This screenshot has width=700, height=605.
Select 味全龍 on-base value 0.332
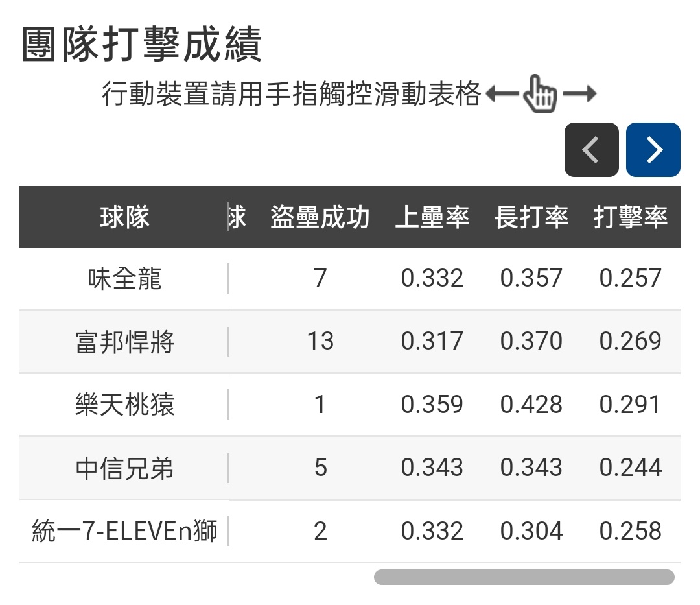pyautogui.click(x=432, y=279)
